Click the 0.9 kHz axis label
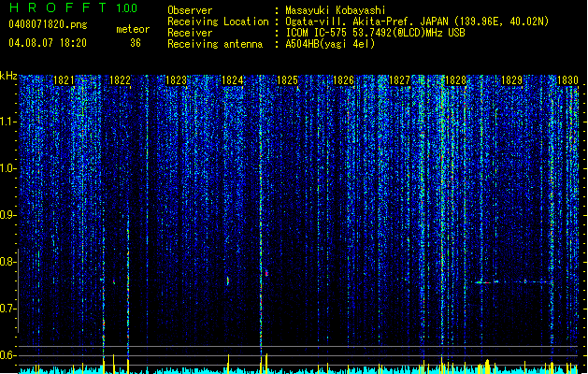This screenshot has height=374, width=588. pyautogui.click(x=7, y=215)
